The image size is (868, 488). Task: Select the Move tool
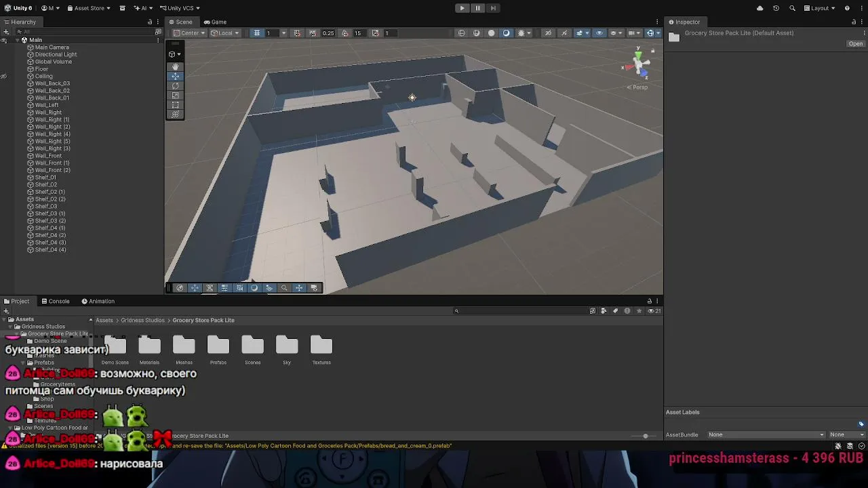pos(175,76)
